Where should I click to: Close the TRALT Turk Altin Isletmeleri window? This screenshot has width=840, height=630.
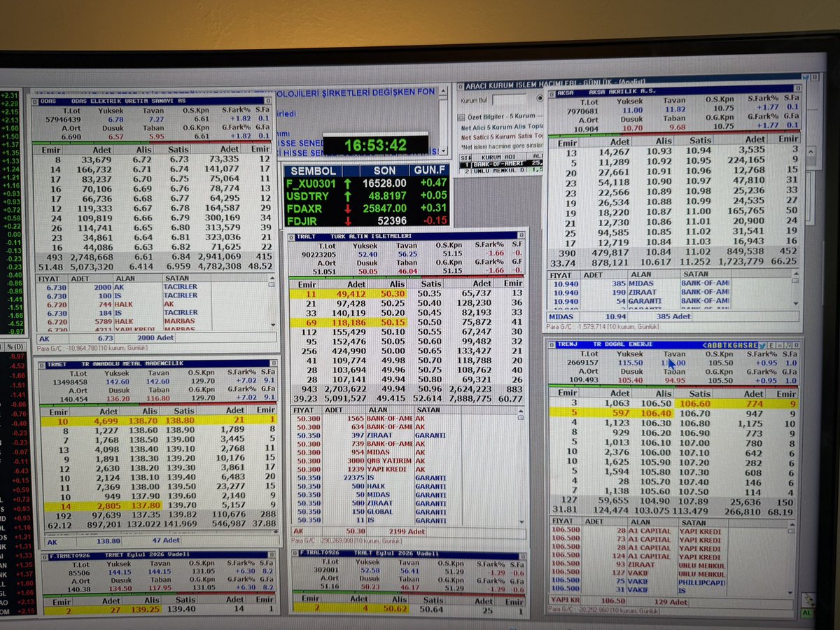[x=523, y=237]
